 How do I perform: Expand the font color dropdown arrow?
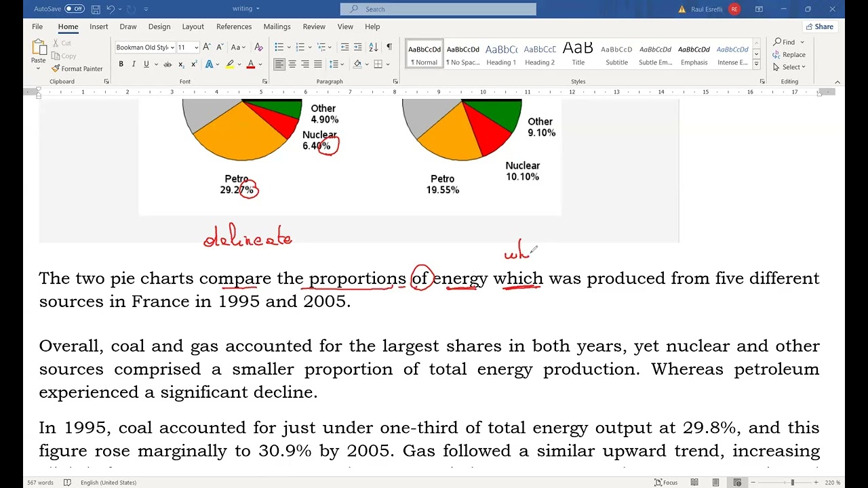point(260,64)
